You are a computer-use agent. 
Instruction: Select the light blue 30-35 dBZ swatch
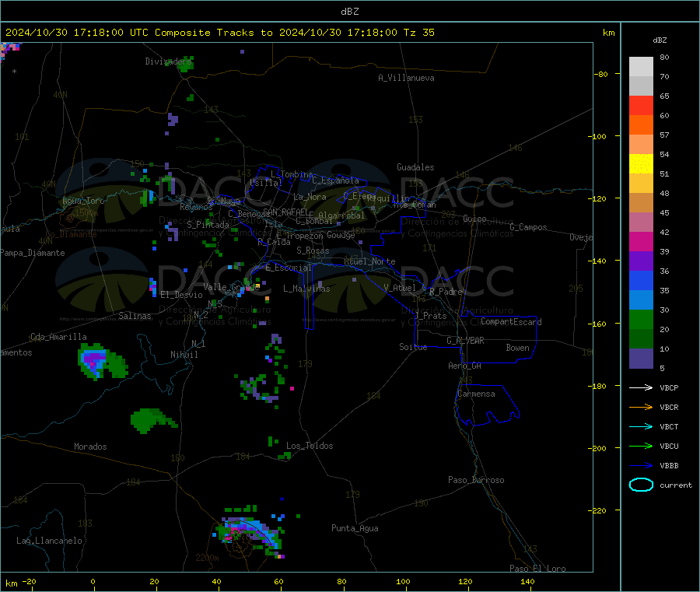coord(641,300)
